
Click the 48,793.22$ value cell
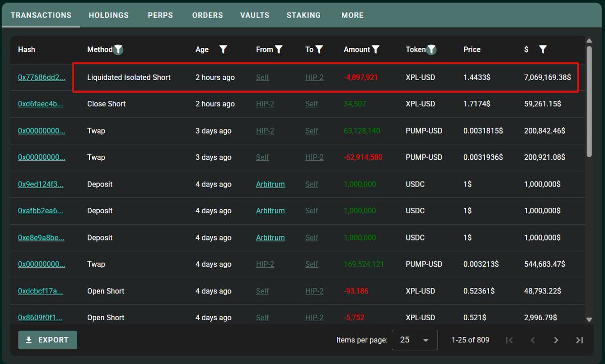pos(542,291)
